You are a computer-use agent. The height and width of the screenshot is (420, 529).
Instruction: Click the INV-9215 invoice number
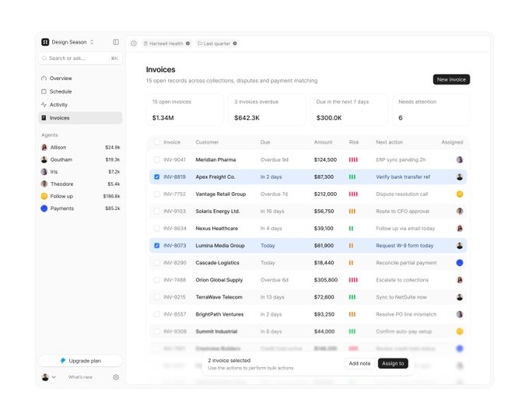point(174,297)
